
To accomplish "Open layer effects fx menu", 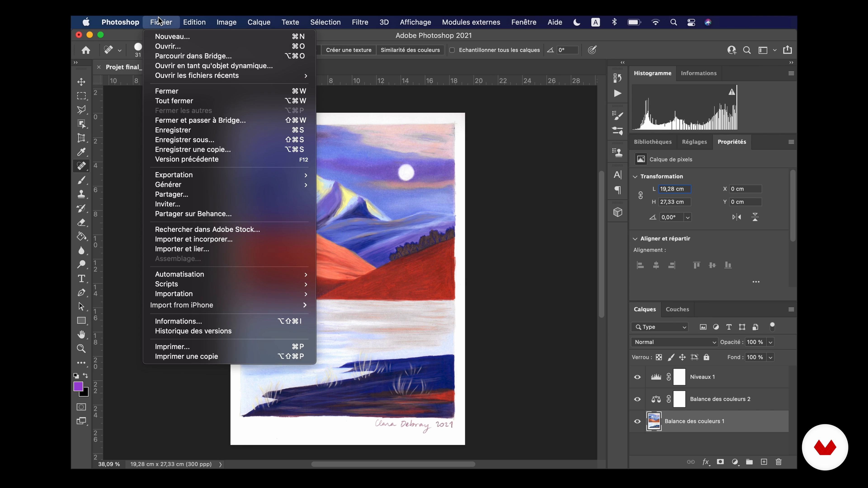I will (x=706, y=462).
